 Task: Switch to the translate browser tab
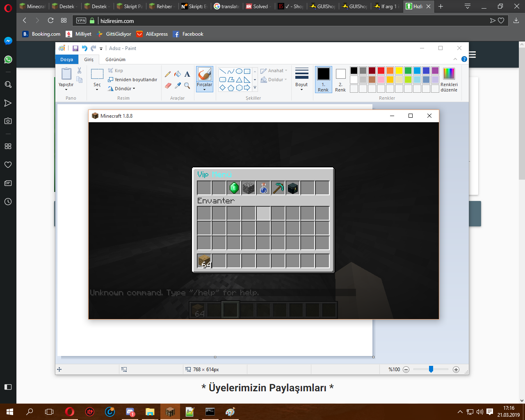click(x=227, y=6)
